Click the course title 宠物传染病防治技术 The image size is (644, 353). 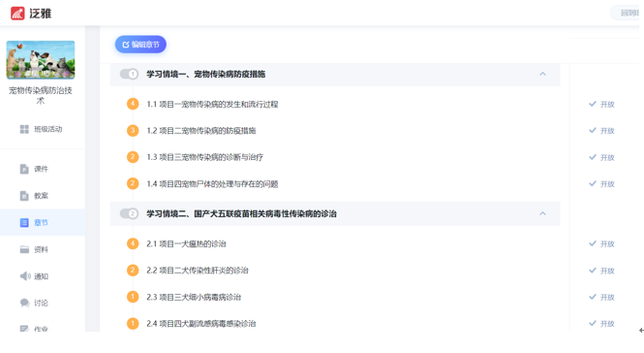click(x=41, y=95)
